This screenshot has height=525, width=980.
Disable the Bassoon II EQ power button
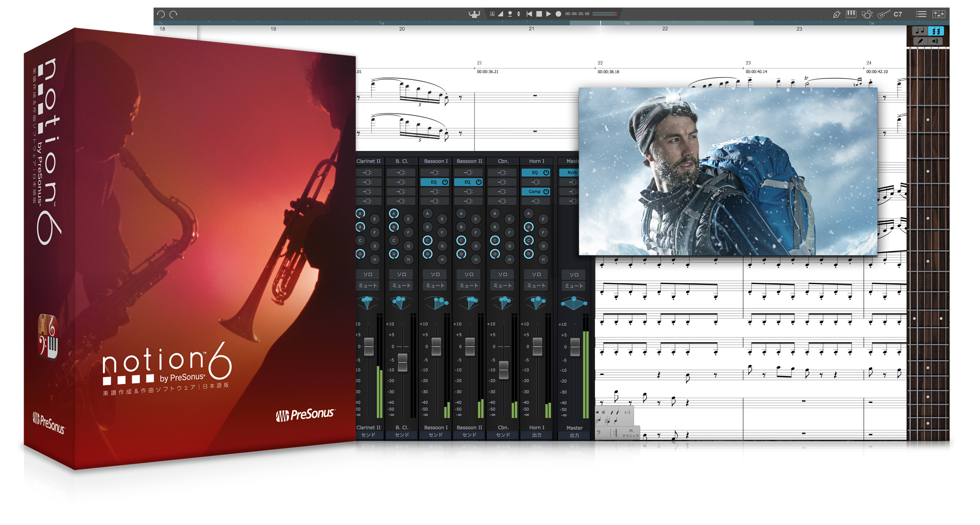coord(478,182)
